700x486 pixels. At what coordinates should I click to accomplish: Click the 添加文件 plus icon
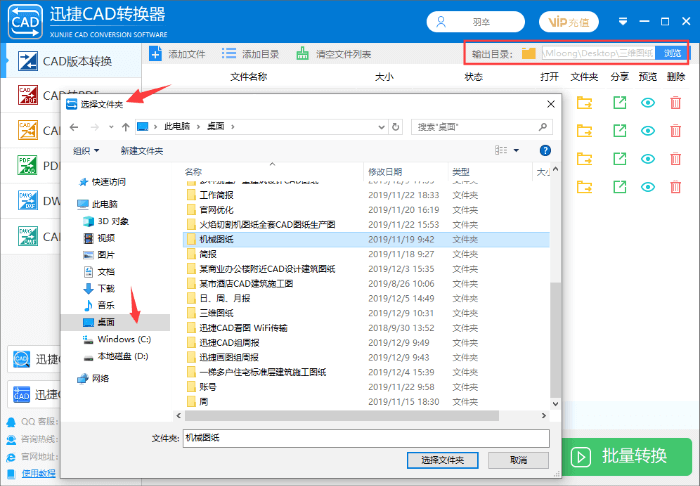pyautogui.click(x=155, y=54)
